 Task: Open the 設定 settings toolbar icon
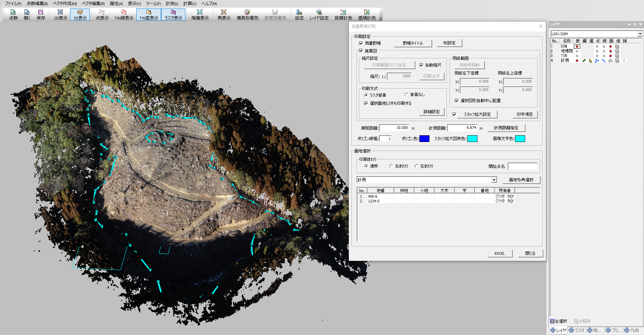[300, 14]
